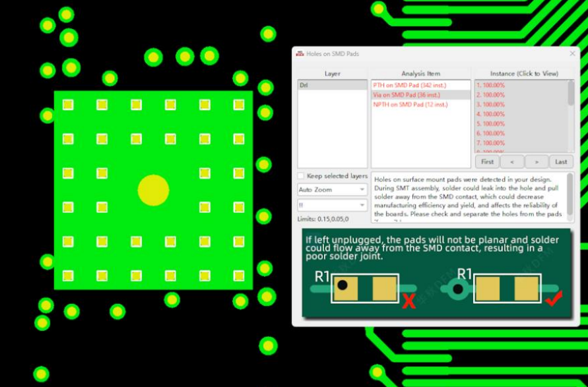This screenshot has width=588, height=387.
Task: Enable the Keep selected layers checkbox
Action: 301,176
